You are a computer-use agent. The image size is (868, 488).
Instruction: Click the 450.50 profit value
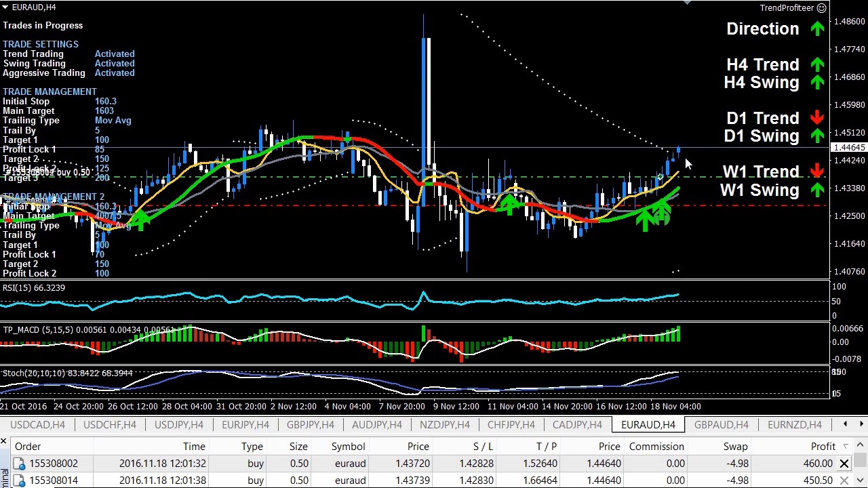click(x=818, y=481)
